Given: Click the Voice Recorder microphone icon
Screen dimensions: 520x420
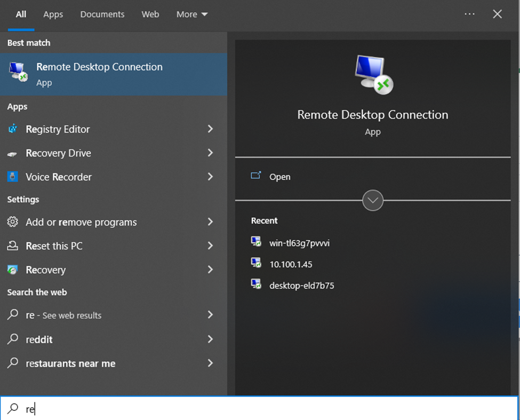Looking at the screenshot, I should tap(13, 177).
